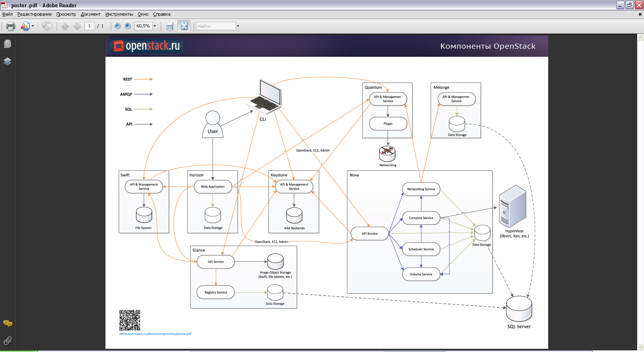Toggle the fit one full page icon
The height and width of the screenshot is (352, 644).
point(184,26)
